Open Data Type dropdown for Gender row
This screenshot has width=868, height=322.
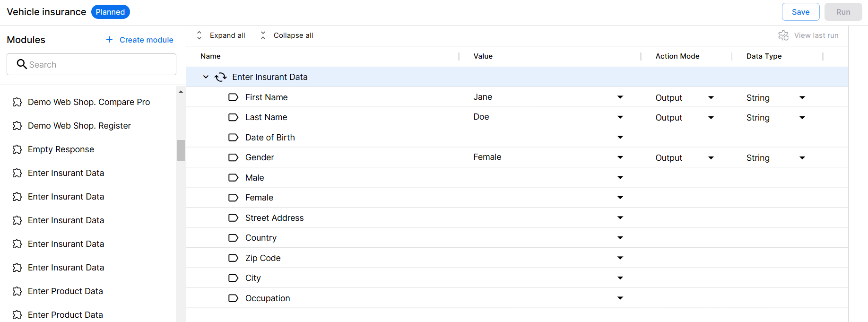(802, 158)
